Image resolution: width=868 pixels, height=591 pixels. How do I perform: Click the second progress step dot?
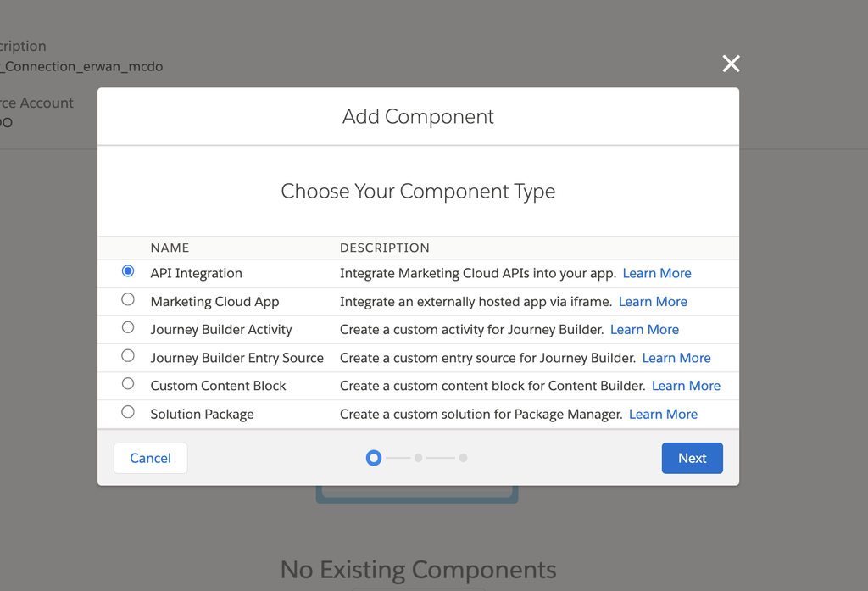tap(419, 458)
